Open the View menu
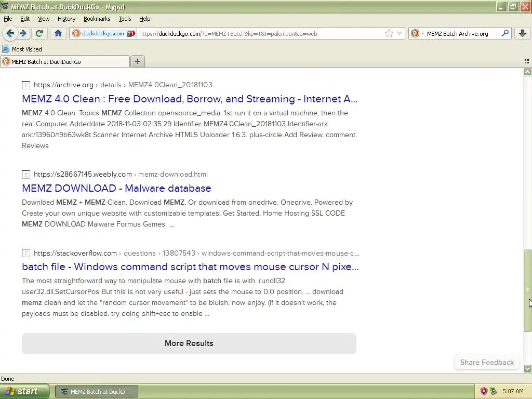 (44, 19)
